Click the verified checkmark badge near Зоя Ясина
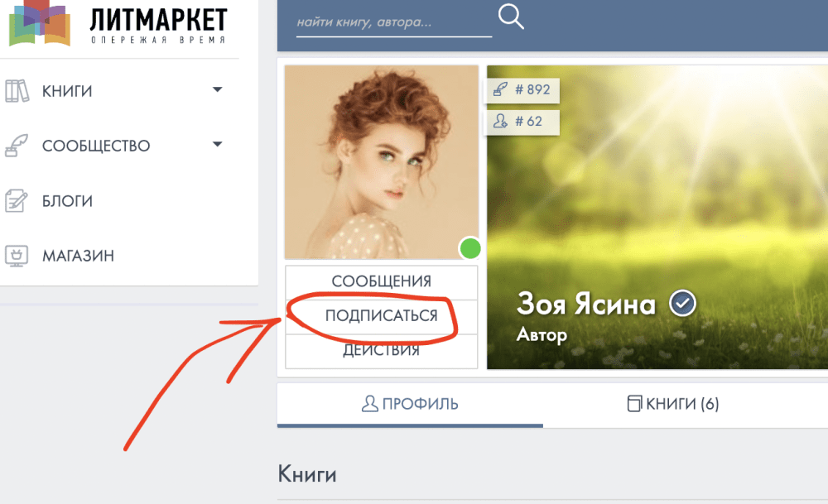The width and height of the screenshot is (828, 504). 683,304
